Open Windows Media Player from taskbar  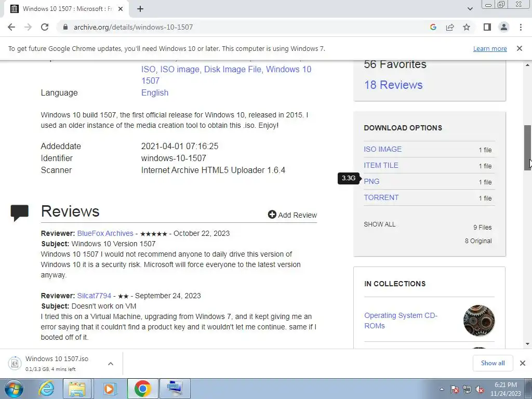coord(109,389)
